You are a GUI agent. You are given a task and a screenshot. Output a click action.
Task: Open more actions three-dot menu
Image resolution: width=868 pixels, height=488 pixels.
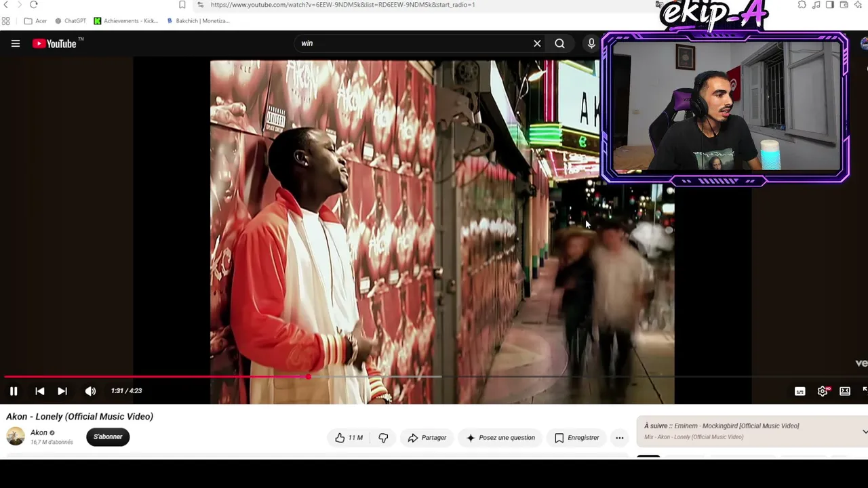(x=620, y=438)
